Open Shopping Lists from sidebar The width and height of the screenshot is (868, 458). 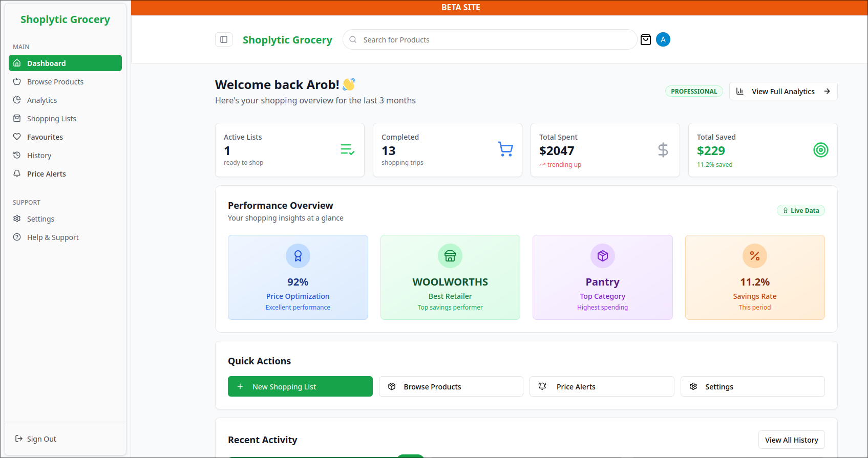click(x=51, y=119)
